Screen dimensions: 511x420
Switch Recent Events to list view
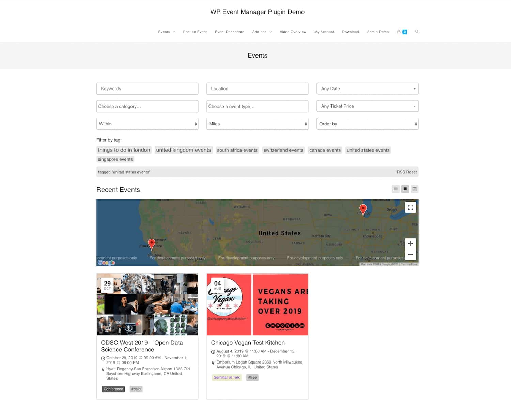pyautogui.click(x=396, y=189)
